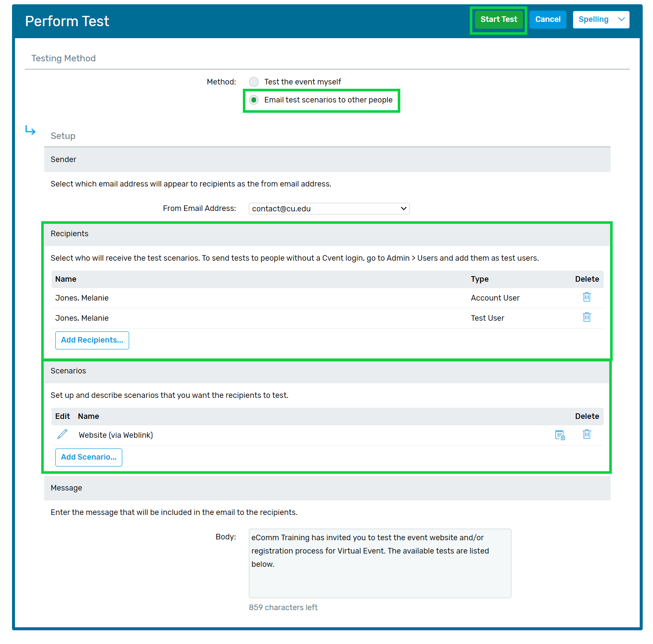Image resolution: width=653 pixels, height=644 pixels.
Task: Click the Website (via Weblink) scenario name
Action: point(116,435)
